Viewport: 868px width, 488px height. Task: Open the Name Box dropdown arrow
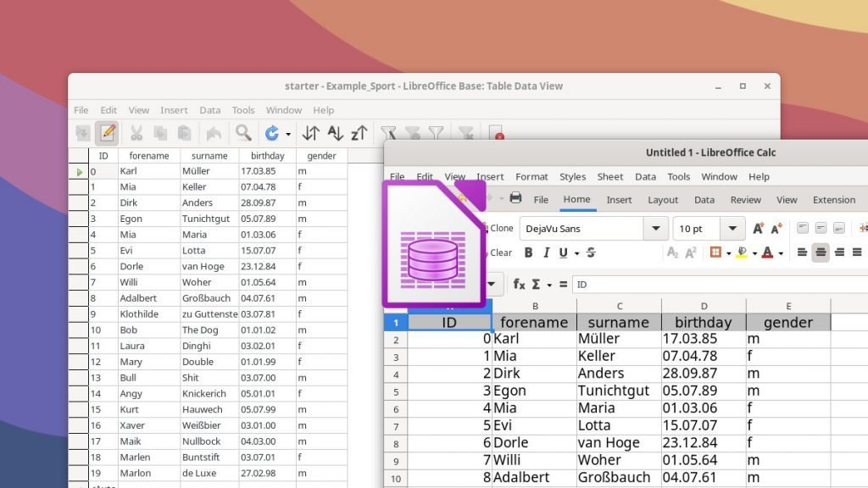pos(491,285)
